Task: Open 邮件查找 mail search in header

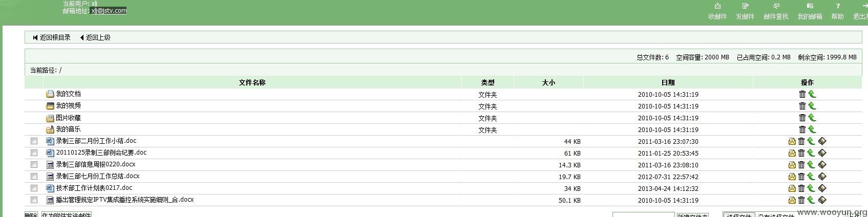Action: tap(776, 11)
